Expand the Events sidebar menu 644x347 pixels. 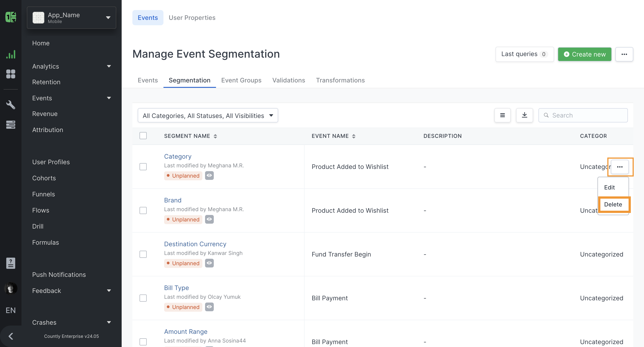click(72, 98)
